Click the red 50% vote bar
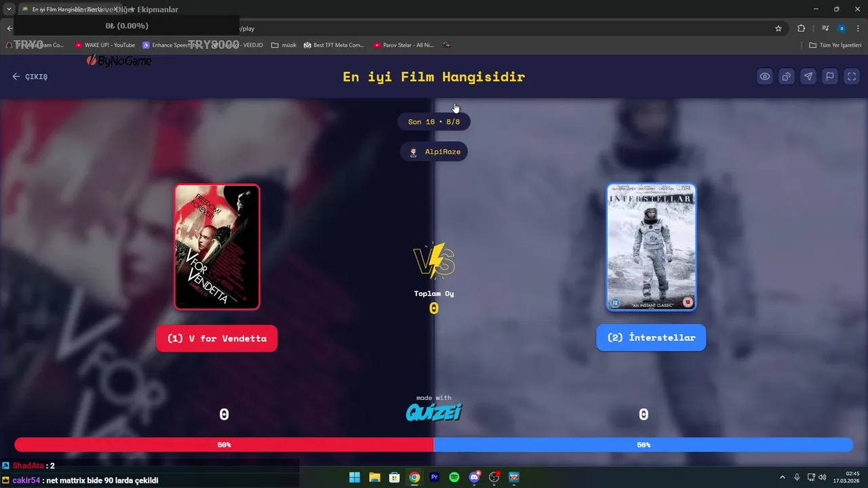This screenshot has height=488, width=868. point(224,445)
